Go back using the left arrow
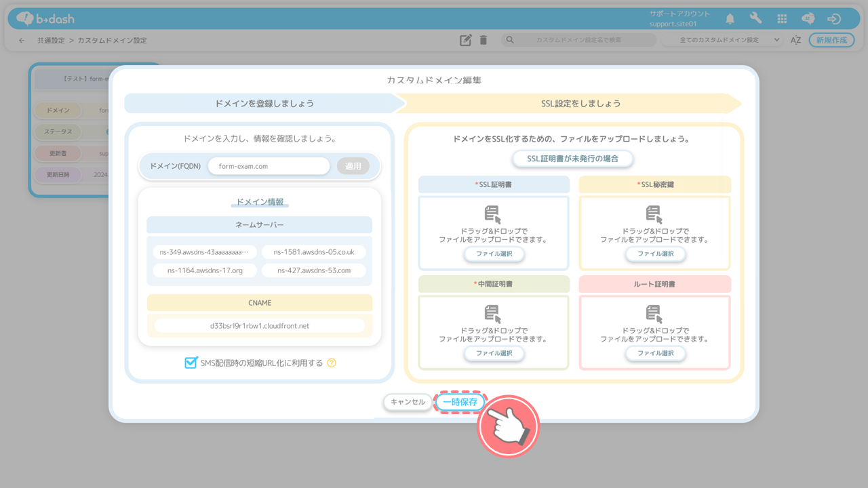Screen dimensions: 868x488 pos(22,41)
